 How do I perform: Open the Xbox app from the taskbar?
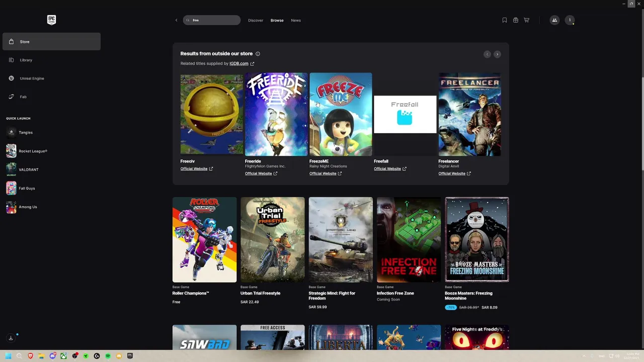click(63, 356)
